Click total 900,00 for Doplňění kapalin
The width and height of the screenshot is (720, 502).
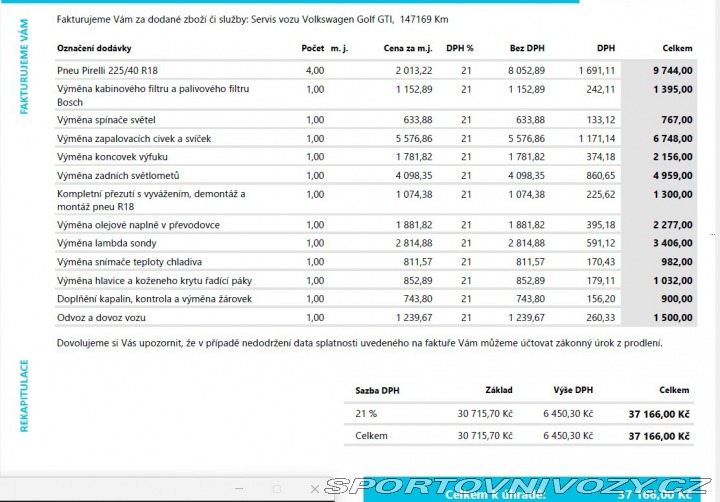click(676, 299)
